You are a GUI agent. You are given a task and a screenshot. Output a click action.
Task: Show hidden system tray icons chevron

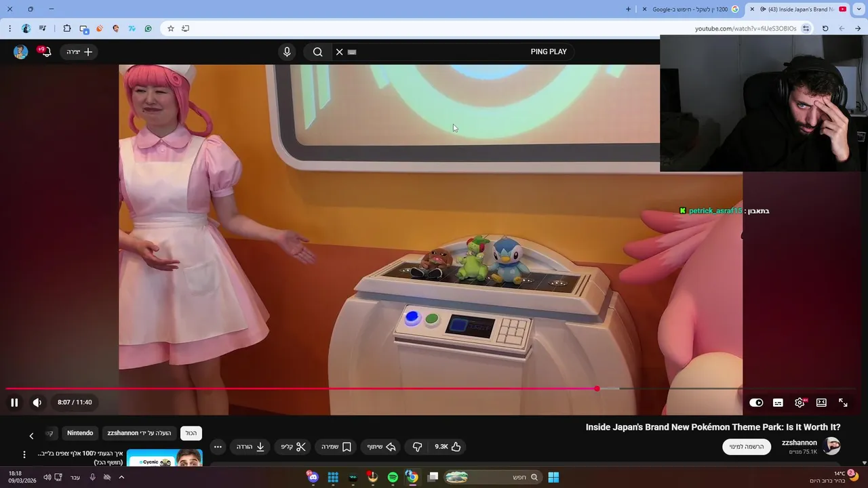coord(121,477)
